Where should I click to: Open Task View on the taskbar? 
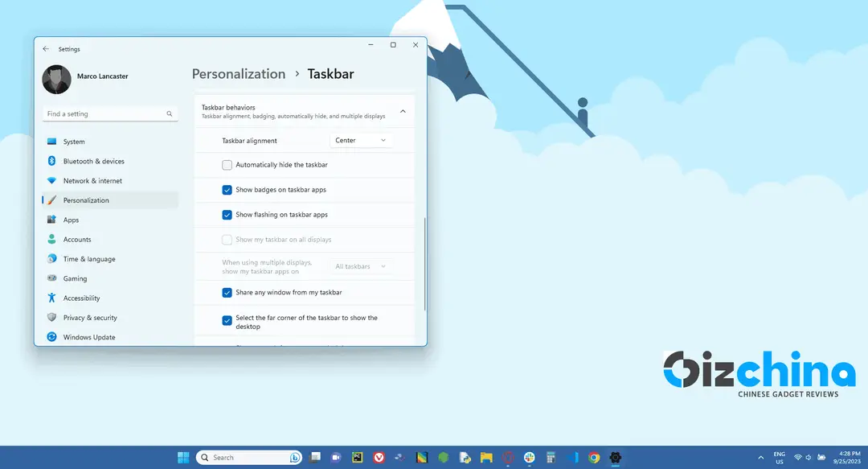click(315, 458)
